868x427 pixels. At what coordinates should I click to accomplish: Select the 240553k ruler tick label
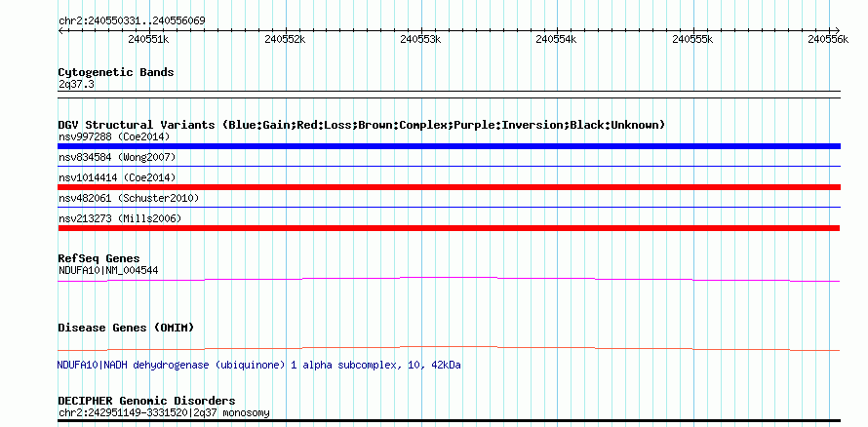[420, 39]
